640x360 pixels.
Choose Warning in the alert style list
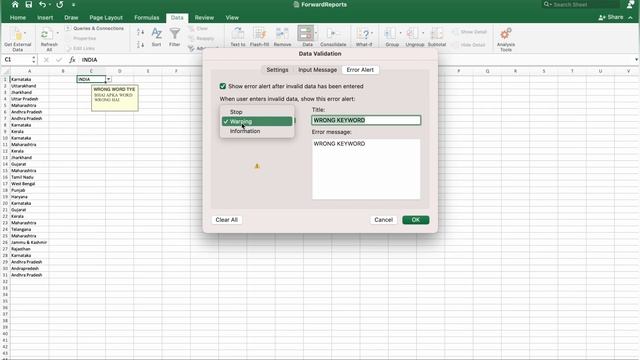[257, 121]
